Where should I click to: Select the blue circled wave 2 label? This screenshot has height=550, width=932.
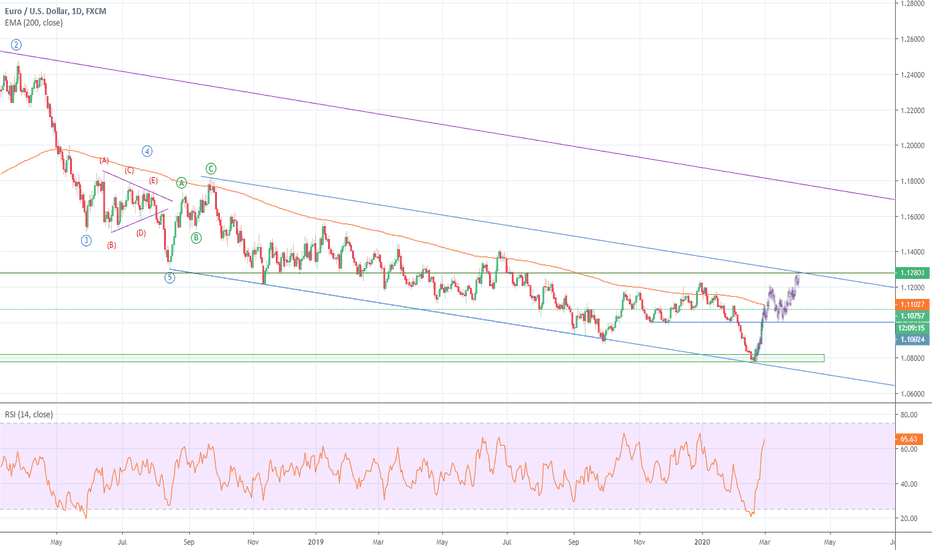coord(17,45)
